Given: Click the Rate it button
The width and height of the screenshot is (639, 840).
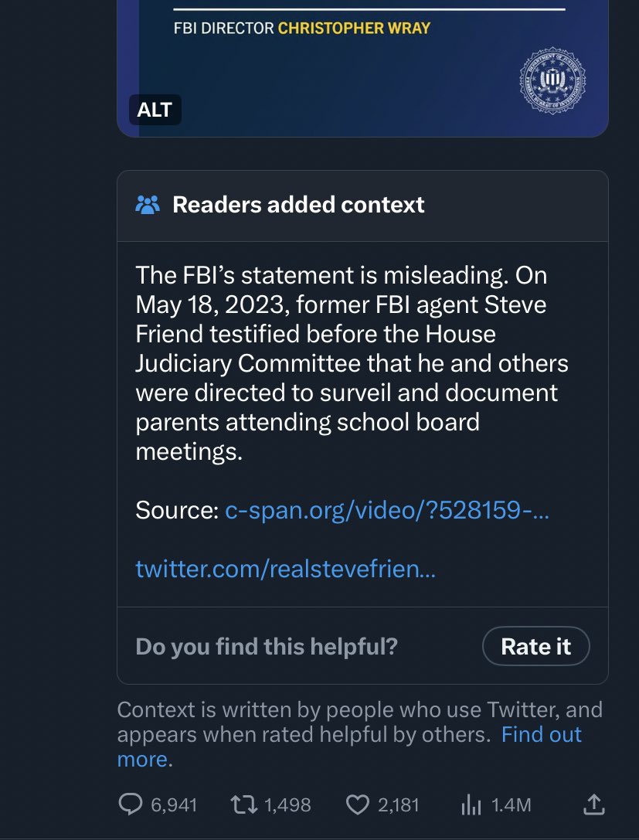Looking at the screenshot, I should pyautogui.click(x=535, y=646).
